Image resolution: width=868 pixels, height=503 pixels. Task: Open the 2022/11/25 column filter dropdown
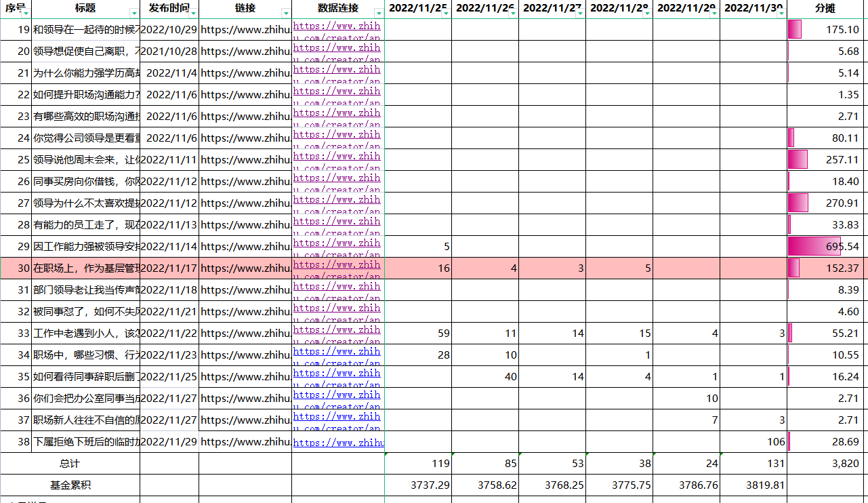446,14
